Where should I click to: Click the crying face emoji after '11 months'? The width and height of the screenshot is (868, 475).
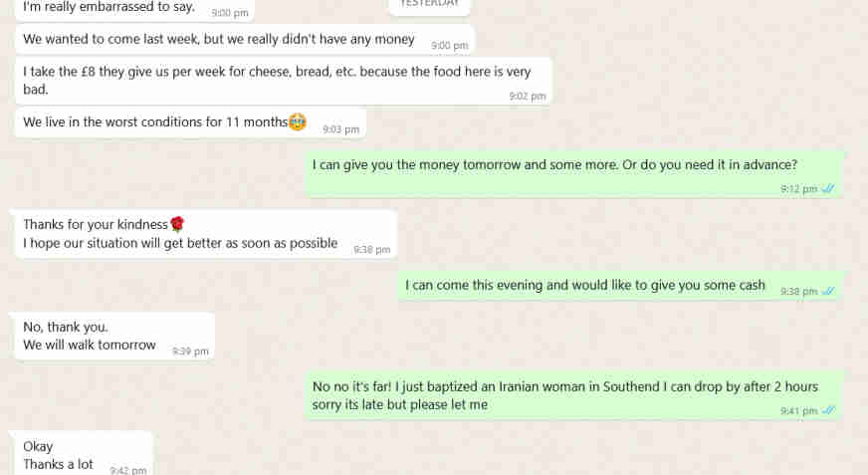298,121
